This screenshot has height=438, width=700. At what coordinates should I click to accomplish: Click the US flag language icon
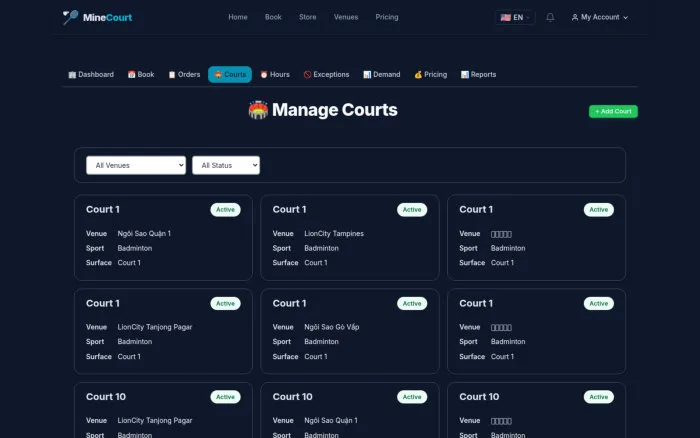[x=505, y=17]
